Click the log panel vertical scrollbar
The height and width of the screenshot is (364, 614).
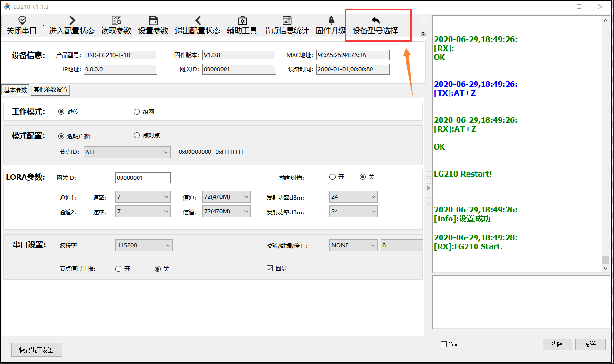[x=606, y=142]
